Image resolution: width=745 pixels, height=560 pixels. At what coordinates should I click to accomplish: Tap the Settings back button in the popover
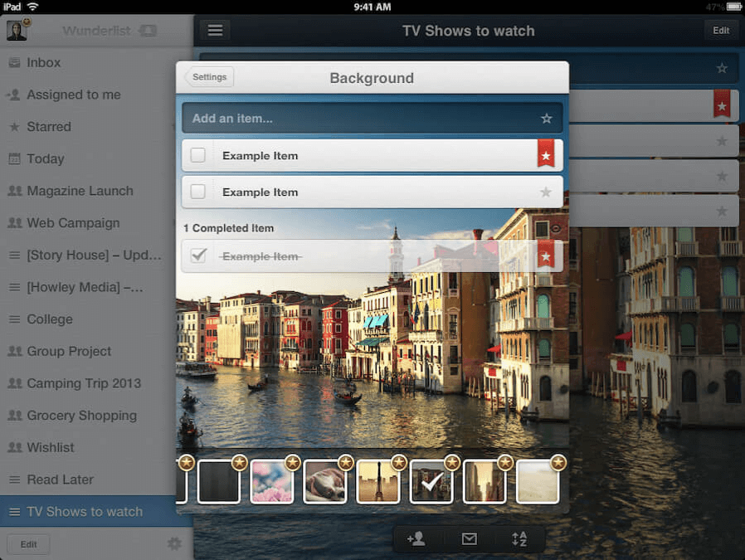(x=209, y=76)
